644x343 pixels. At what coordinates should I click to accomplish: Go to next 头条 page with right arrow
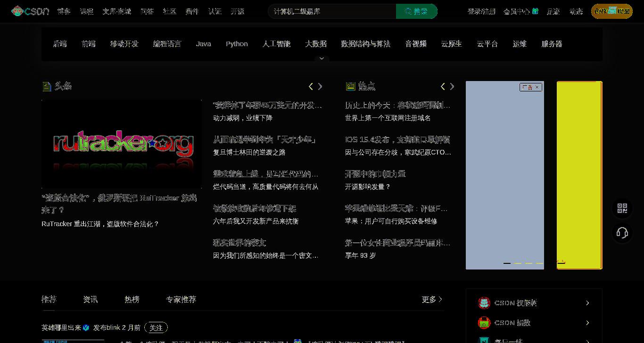coord(320,86)
